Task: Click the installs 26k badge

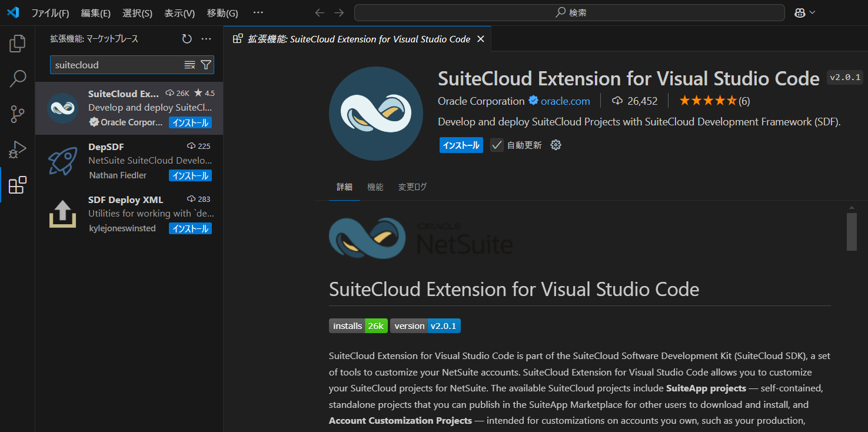Action: 358,325
